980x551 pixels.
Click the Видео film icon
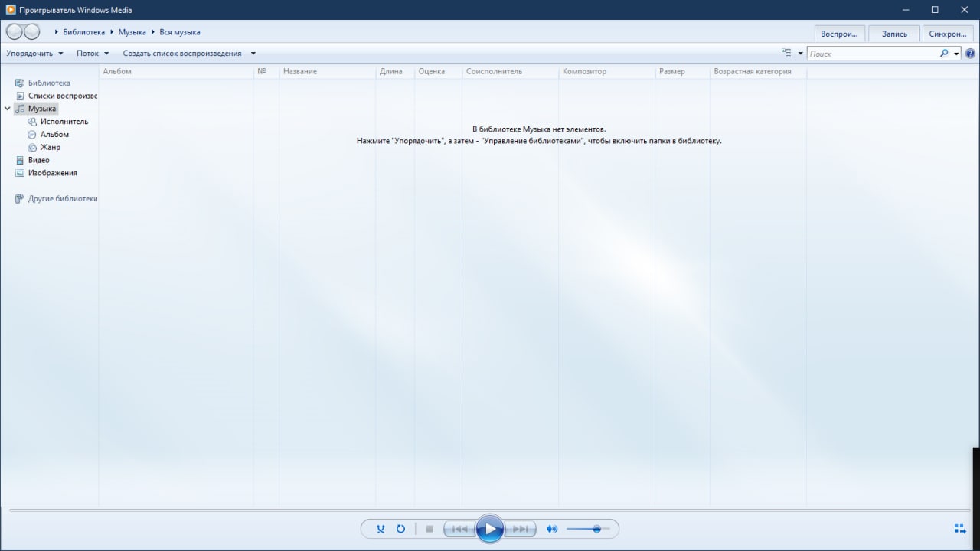[x=21, y=160]
